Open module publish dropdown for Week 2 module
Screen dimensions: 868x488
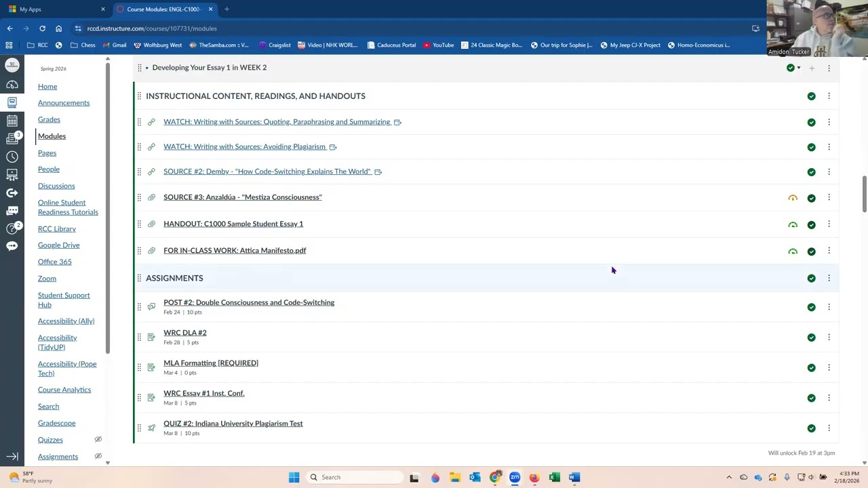(x=793, y=68)
